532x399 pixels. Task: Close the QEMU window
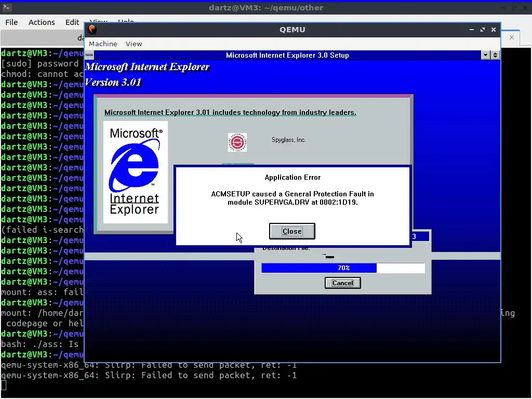tap(494, 30)
